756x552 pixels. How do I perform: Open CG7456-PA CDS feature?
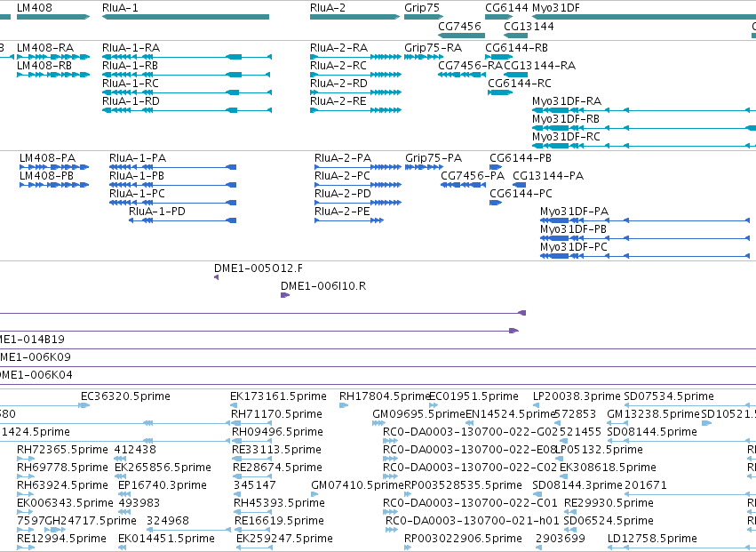[463, 185]
